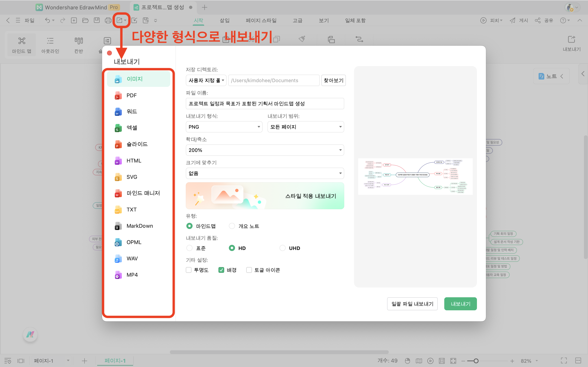Image resolution: width=588 pixels, height=367 pixels.
Task: Click the open folder icon in toolbar
Action: (85, 20)
